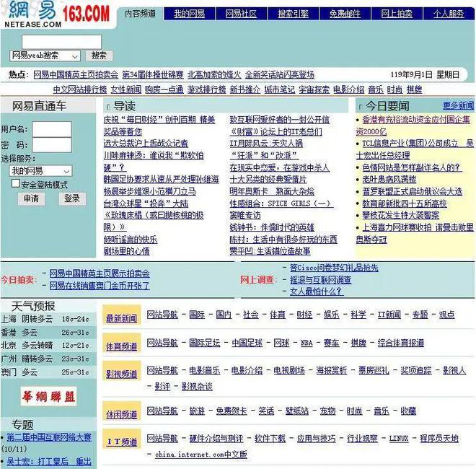Image resolution: width=476 pixels, height=469 pixels.
Task: Open the 吴士宏:打工皇后 重出 feature link
Action: [49, 462]
